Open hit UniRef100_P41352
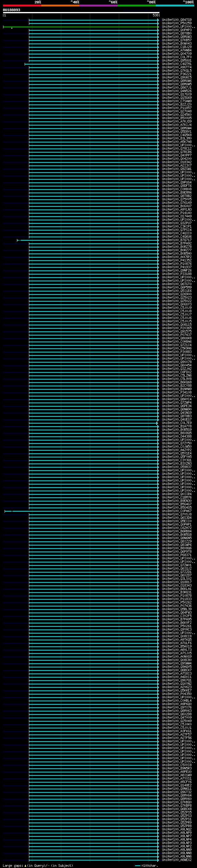 [x=176, y=260]
